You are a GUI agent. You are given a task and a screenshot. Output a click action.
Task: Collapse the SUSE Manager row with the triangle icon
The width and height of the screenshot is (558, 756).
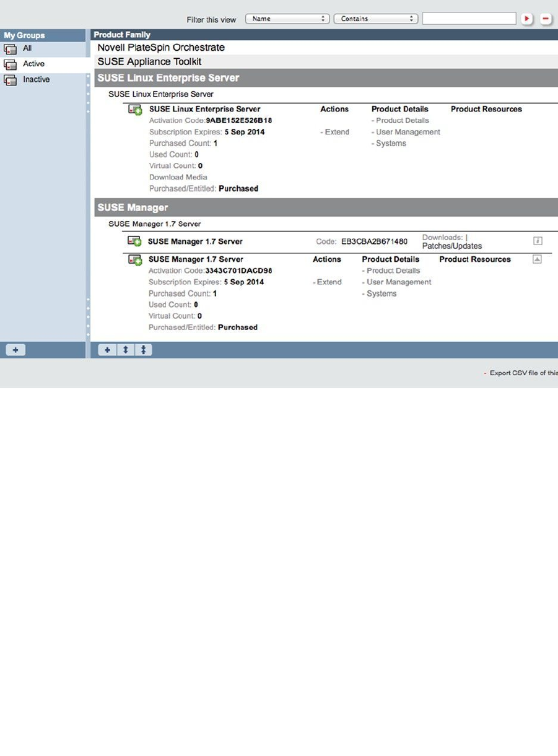click(x=537, y=259)
